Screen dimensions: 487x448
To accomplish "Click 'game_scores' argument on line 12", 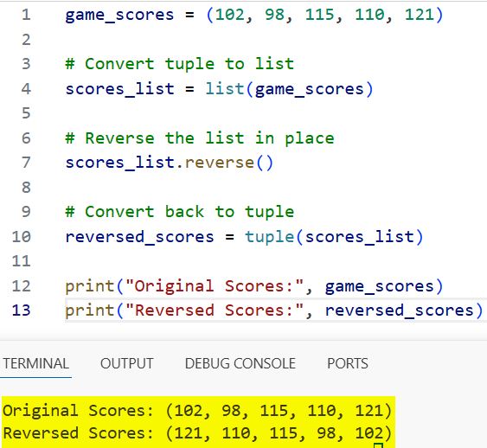I will [379, 287].
